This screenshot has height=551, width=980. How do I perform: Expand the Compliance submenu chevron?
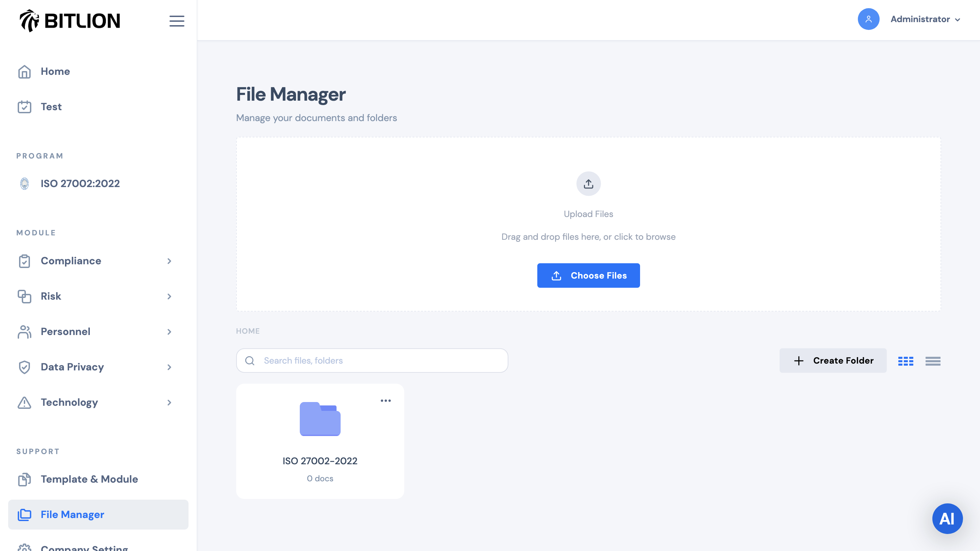pyautogui.click(x=169, y=261)
